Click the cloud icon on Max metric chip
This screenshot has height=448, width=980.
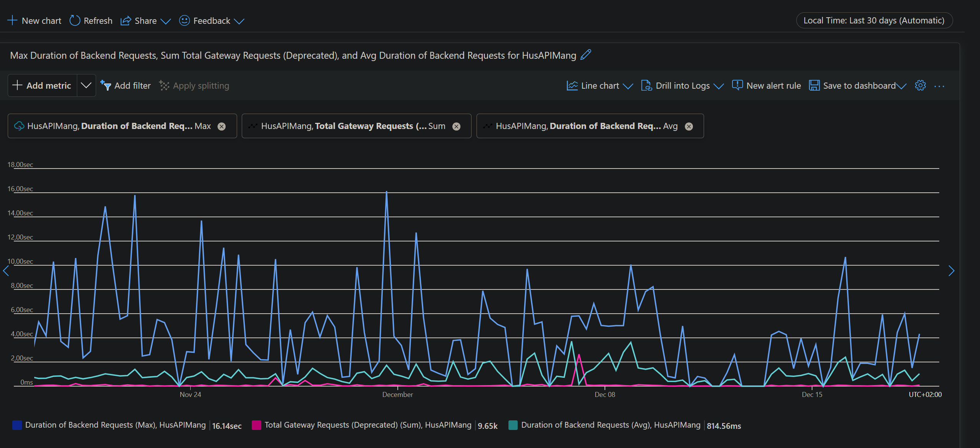click(x=19, y=126)
